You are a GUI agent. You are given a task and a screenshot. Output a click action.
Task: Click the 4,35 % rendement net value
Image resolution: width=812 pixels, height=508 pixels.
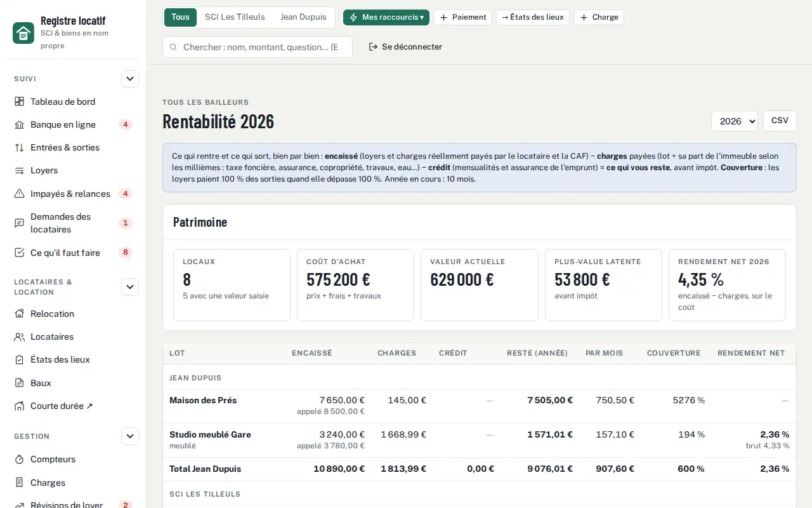click(x=701, y=279)
